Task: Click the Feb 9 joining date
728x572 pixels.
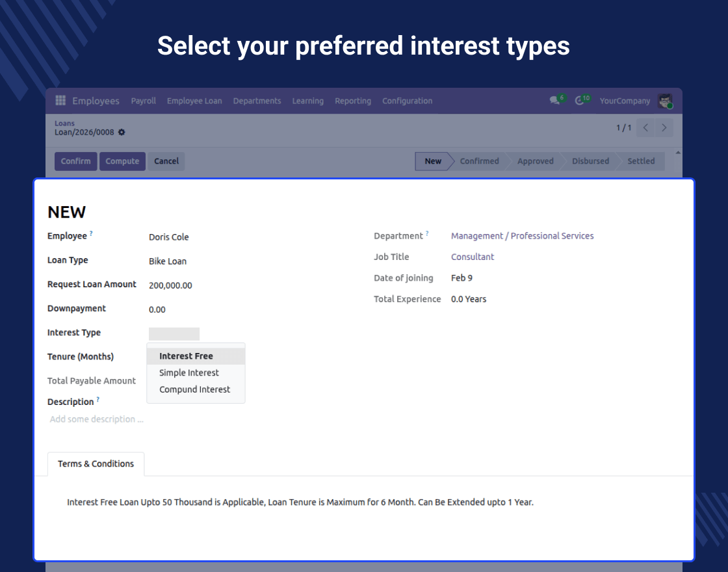Action: [461, 278]
